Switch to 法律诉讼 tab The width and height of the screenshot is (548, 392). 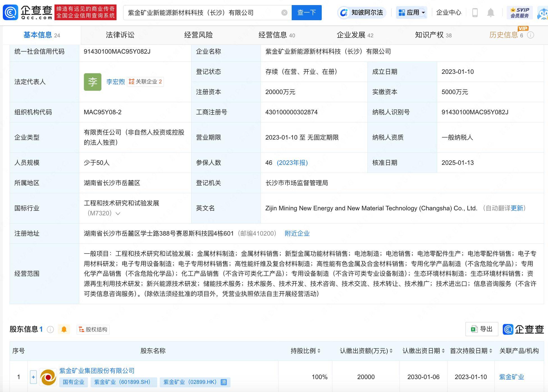coord(120,35)
